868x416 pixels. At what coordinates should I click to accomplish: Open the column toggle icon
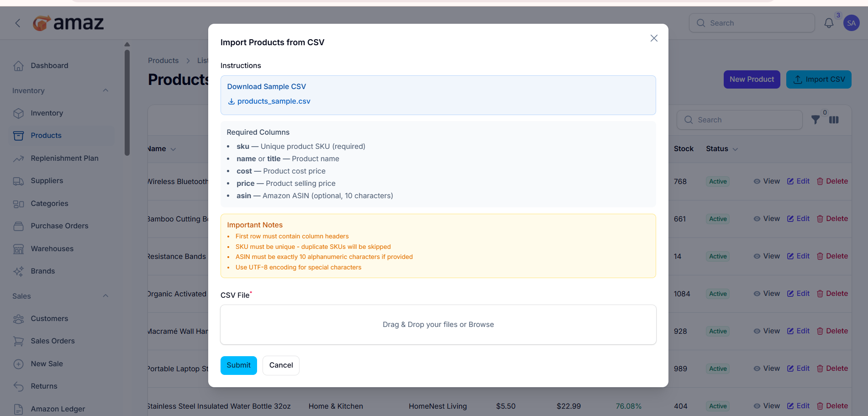(834, 120)
